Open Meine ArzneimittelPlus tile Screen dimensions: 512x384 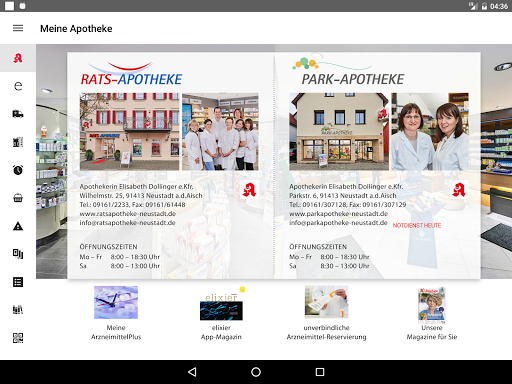[x=116, y=313]
